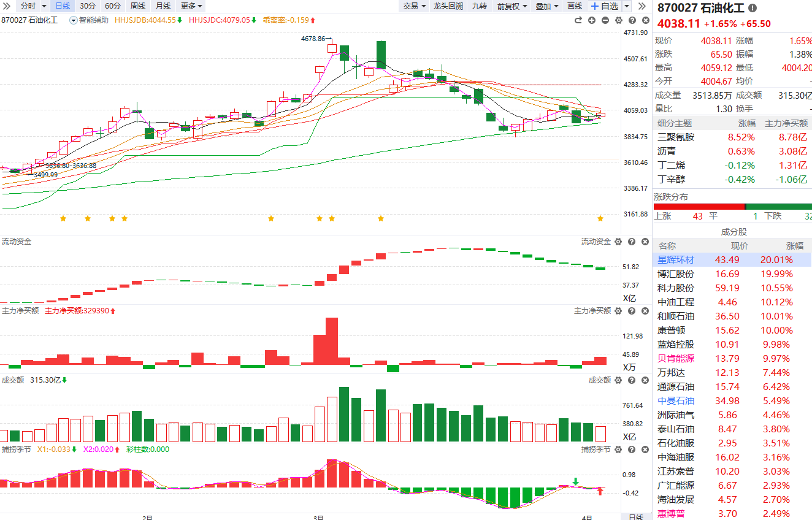Expand the 叠加 overlay dropdown

coord(546,6)
